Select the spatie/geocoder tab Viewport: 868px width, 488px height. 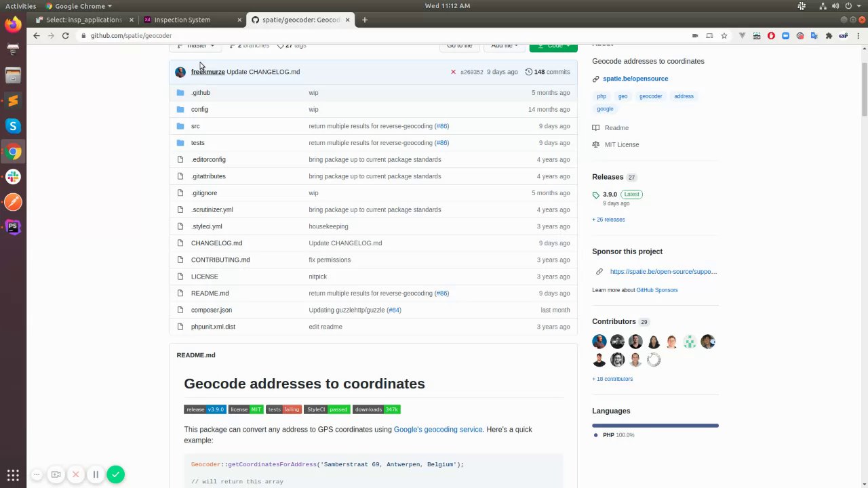click(301, 20)
